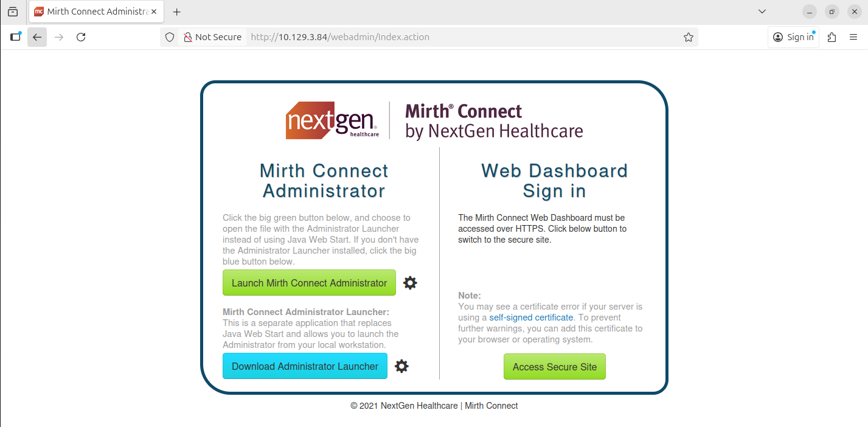Restore the browser window size
This screenshot has height=427, width=868.
coord(832,12)
